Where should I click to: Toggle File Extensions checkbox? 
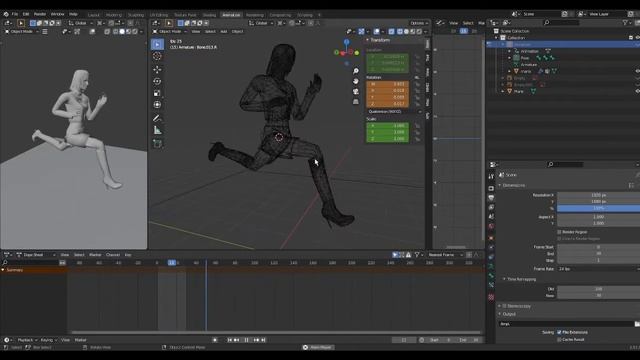click(559, 332)
